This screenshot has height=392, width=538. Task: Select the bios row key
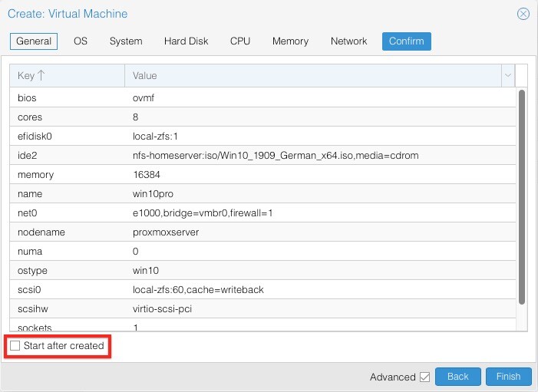coord(27,98)
